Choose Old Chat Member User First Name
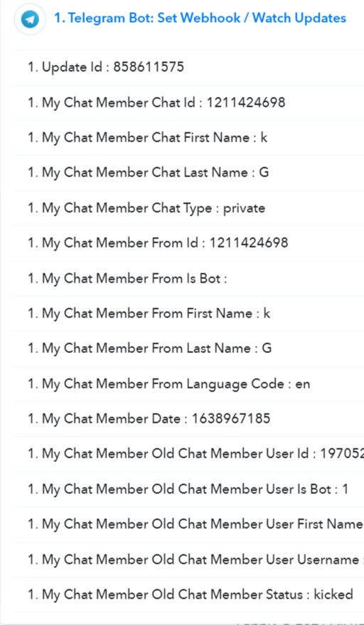 pyautogui.click(x=189, y=524)
